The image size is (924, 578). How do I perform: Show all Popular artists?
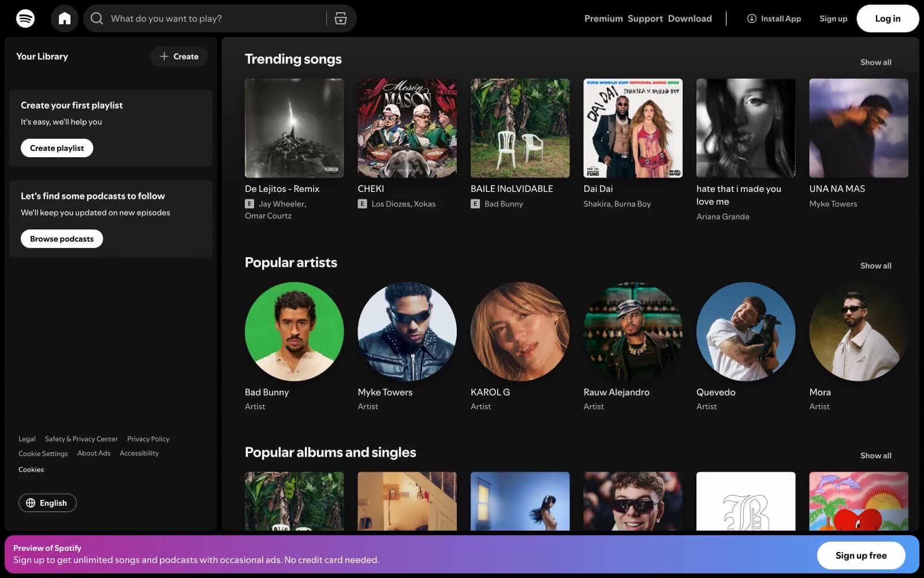[875, 266]
